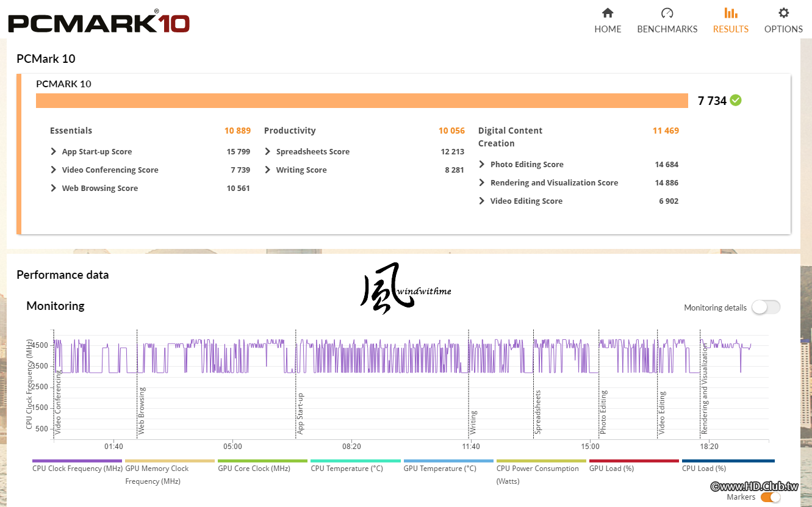Toggle CPU Load legend swatch

[x=728, y=461]
